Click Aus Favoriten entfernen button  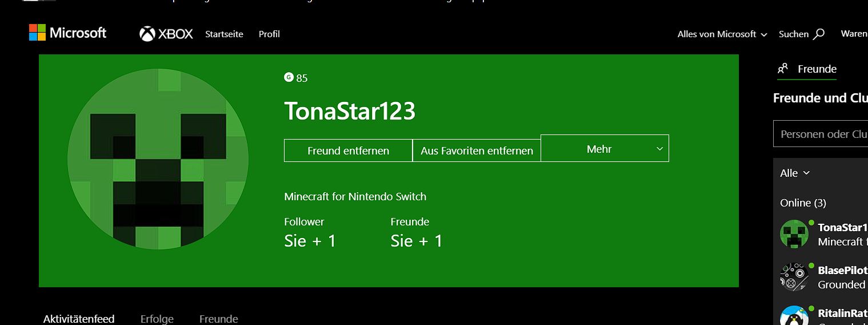click(477, 150)
